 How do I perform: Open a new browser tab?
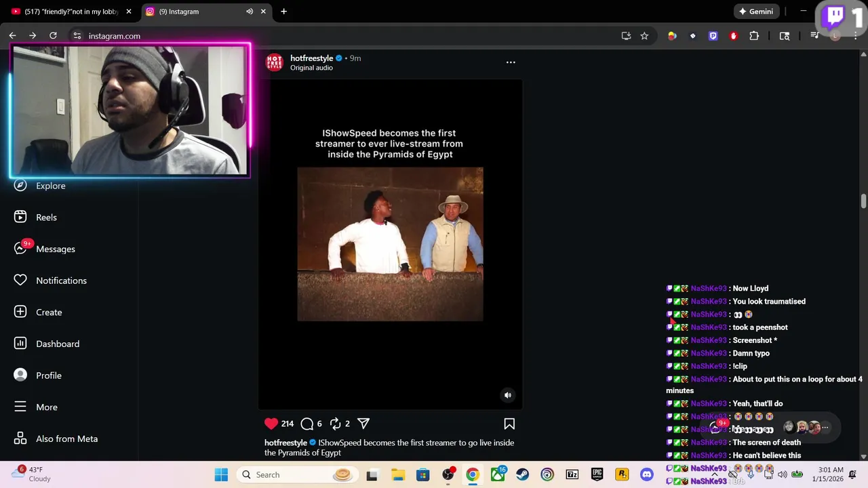(x=283, y=12)
